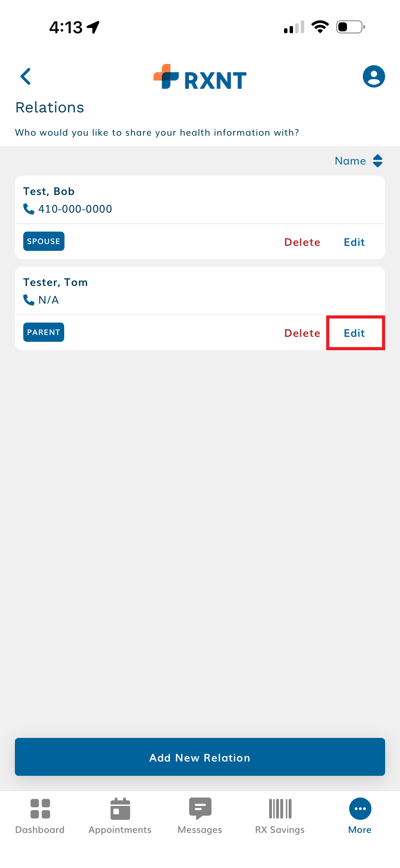Delete the Test, Bob relation
The width and height of the screenshot is (400, 868).
302,242
